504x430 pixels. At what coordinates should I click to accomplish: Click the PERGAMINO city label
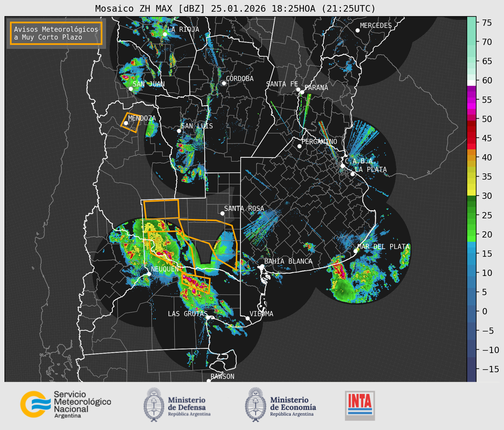319,141
